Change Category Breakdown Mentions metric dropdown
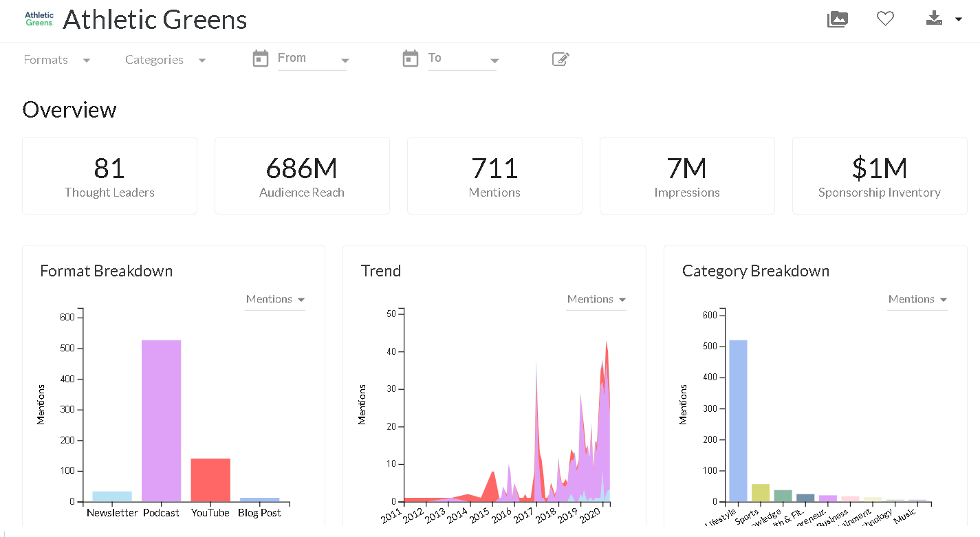The width and height of the screenshot is (980, 537). [917, 299]
